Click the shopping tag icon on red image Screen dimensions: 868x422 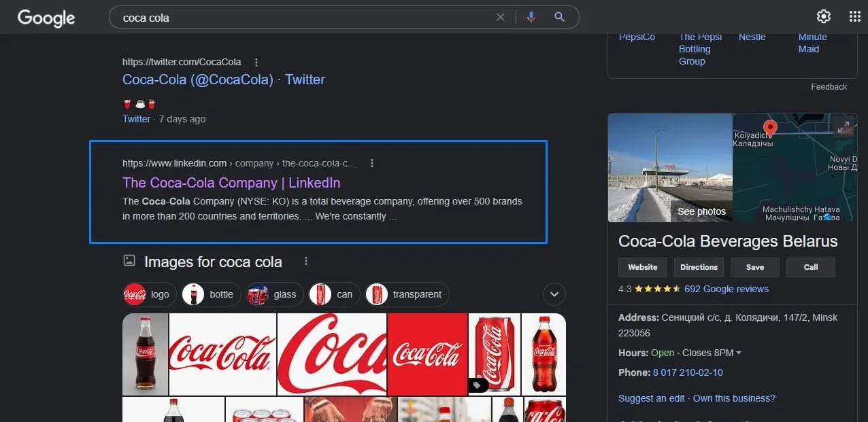[477, 385]
